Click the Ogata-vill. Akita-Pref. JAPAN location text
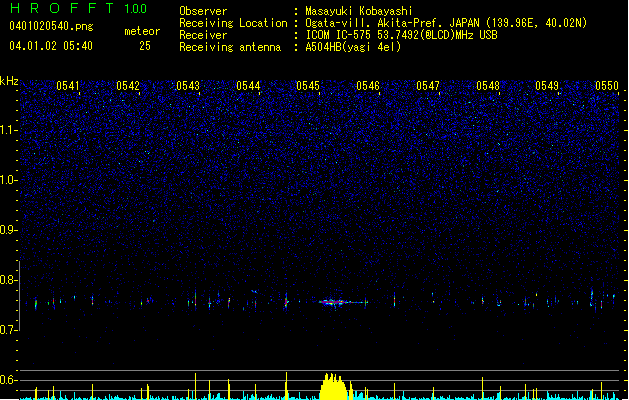Image resolution: width=629 pixels, height=400 pixels. [446, 23]
